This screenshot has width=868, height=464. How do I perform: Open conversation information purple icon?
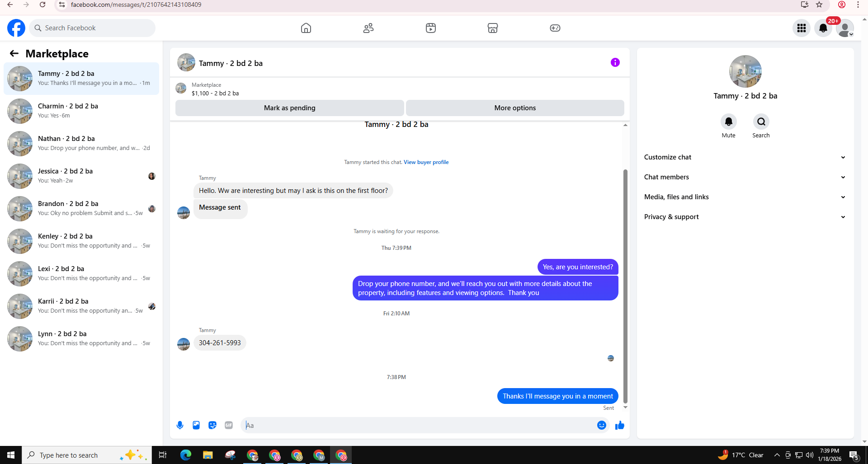pos(615,62)
